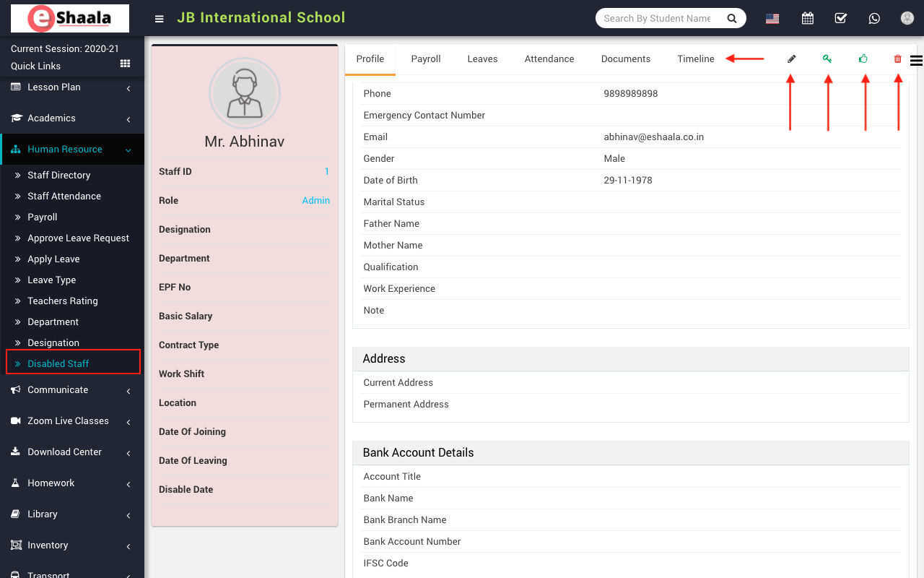Open the WhatsApp icon in header
Image resolution: width=924 pixels, height=578 pixels.
(x=874, y=18)
